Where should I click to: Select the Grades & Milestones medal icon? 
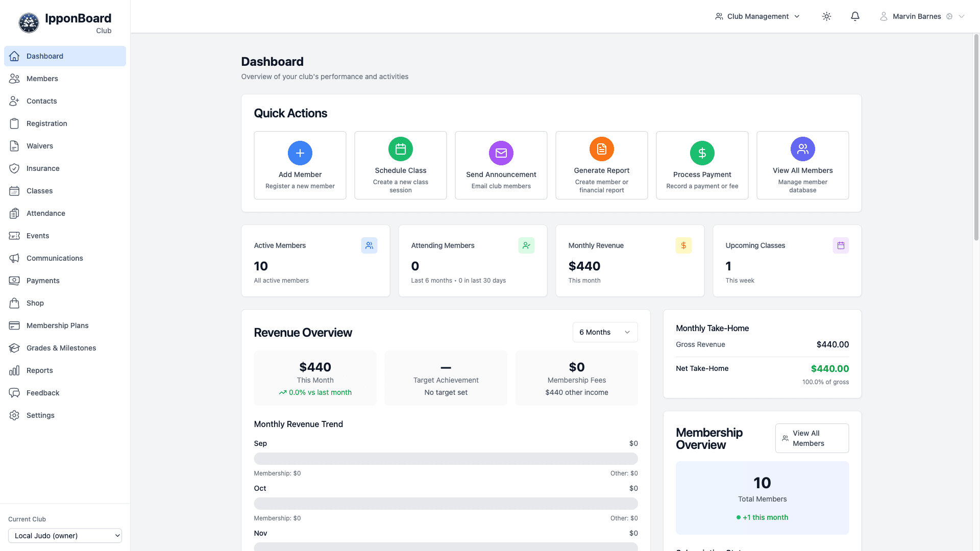coord(15,348)
